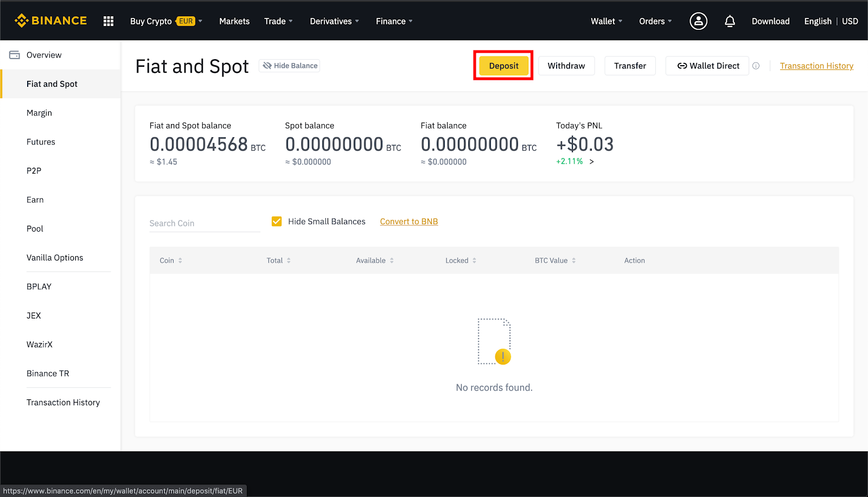Click the info icon next to Wallet Direct

[756, 65]
